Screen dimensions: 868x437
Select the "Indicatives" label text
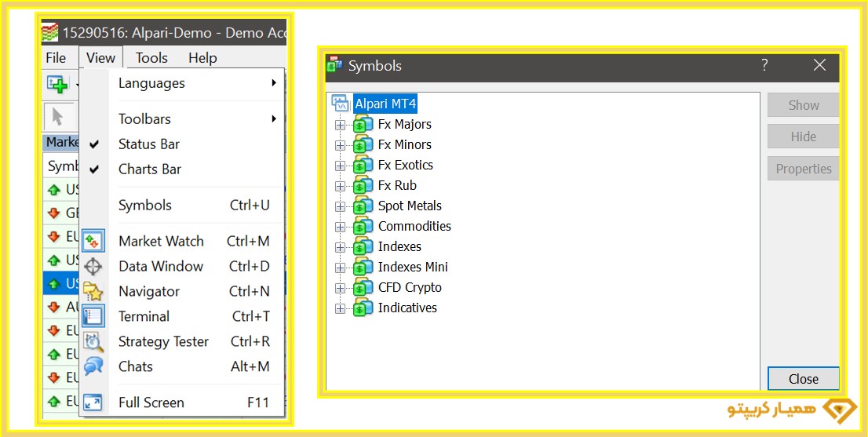coord(407,308)
